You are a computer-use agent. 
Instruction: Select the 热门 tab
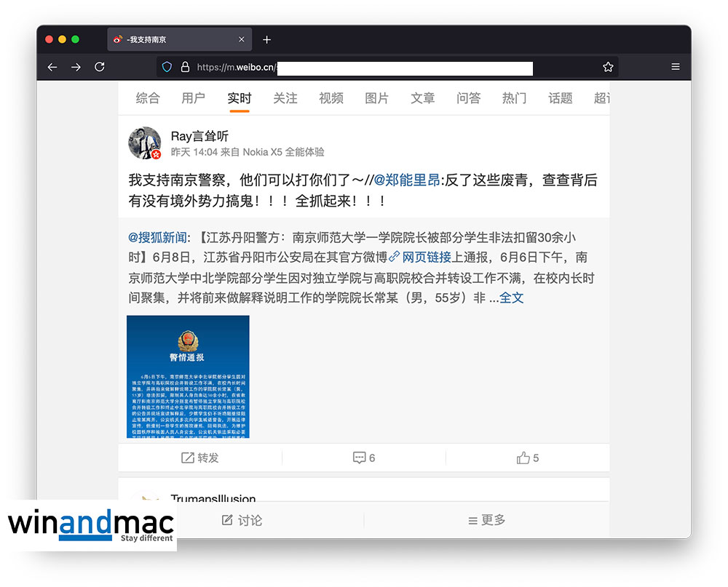pyautogui.click(x=514, y=98)
